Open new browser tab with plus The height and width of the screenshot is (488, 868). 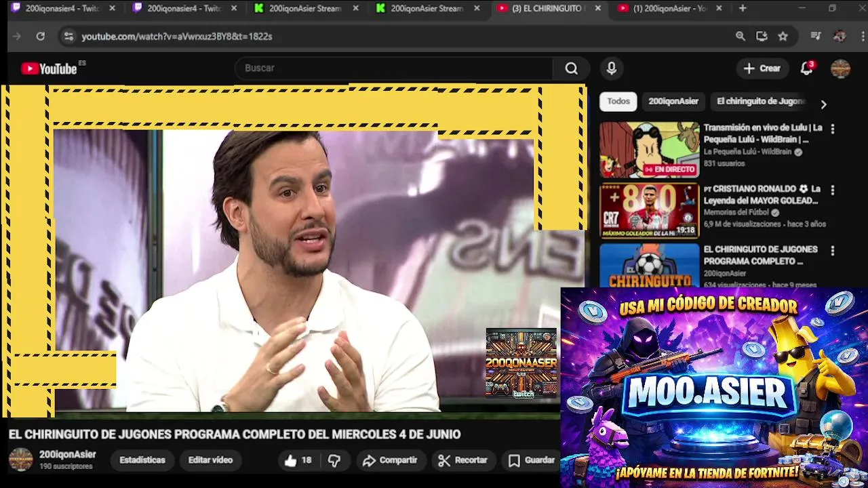pyautogui.click(x=743, y=8)
